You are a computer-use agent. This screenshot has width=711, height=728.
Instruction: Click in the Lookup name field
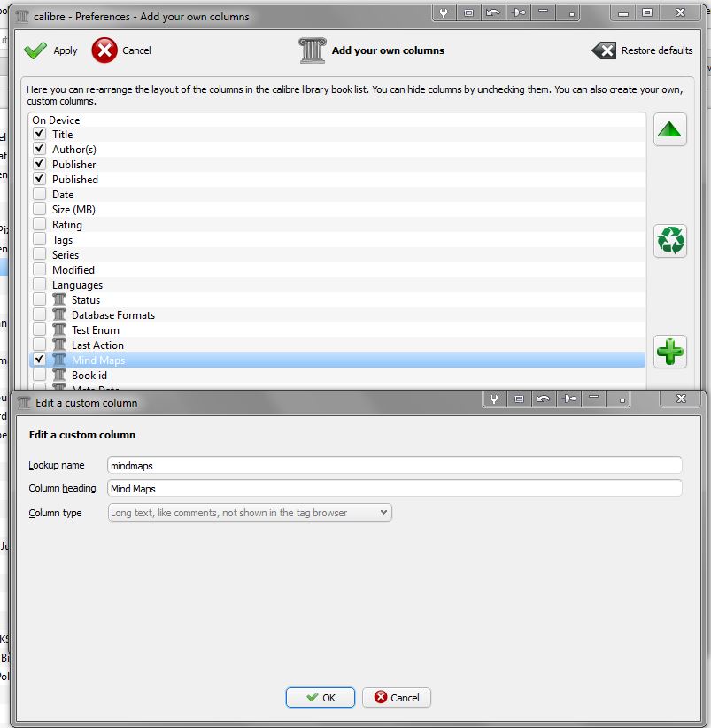click(395, 465)
